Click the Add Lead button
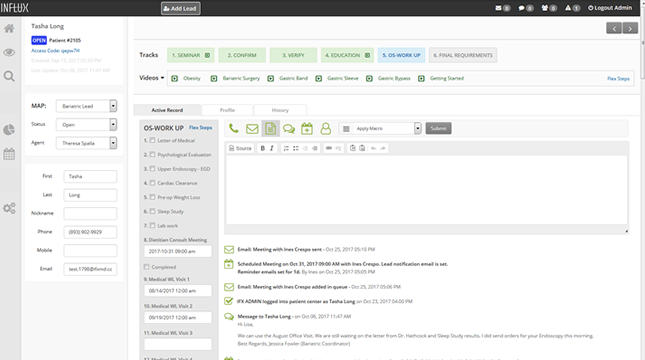 (181, 8)
